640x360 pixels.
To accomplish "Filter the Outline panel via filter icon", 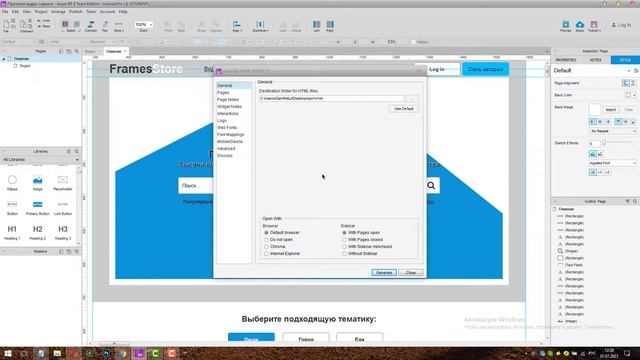I will pos(627,201).
